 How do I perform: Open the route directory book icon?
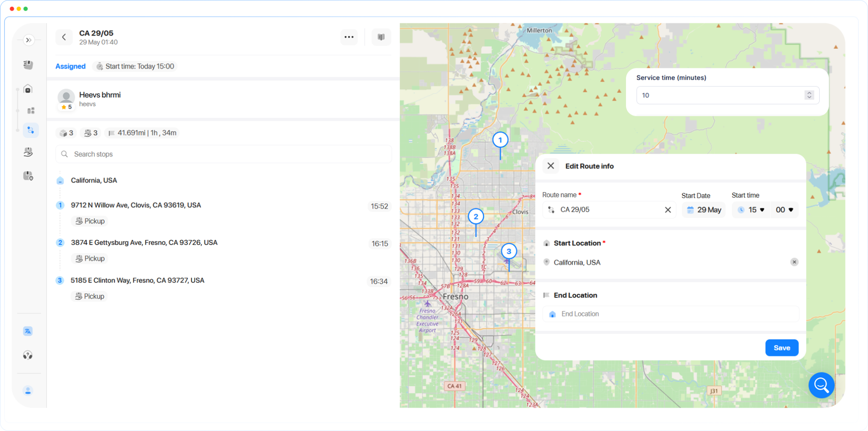coord(381,37)
